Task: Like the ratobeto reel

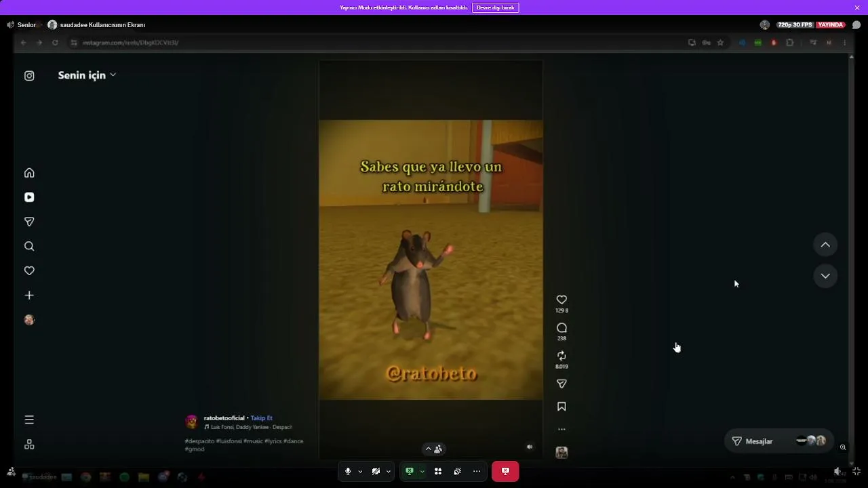Action: tap(561, 300)
